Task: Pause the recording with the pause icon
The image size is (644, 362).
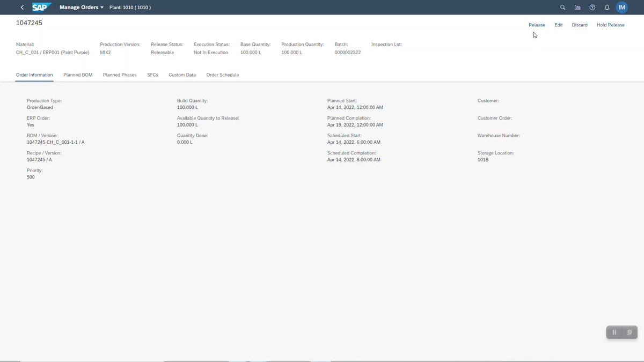Action: (x=614, y=333)
